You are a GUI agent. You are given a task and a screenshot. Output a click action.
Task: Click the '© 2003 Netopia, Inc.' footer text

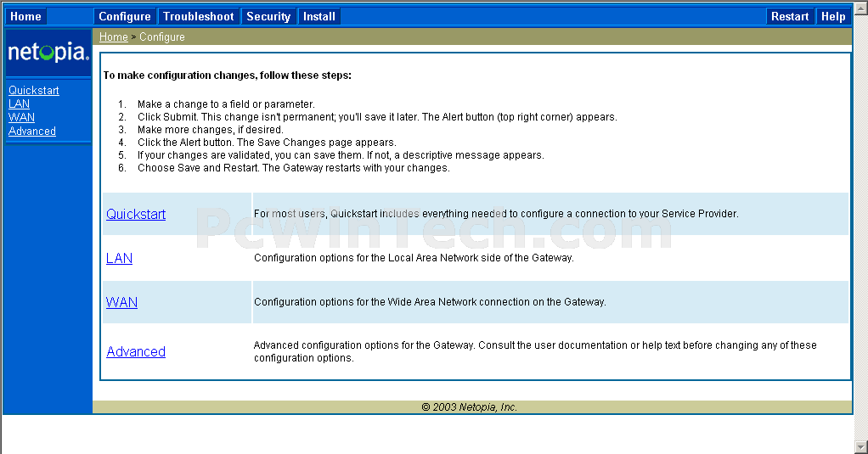point(470,407)
